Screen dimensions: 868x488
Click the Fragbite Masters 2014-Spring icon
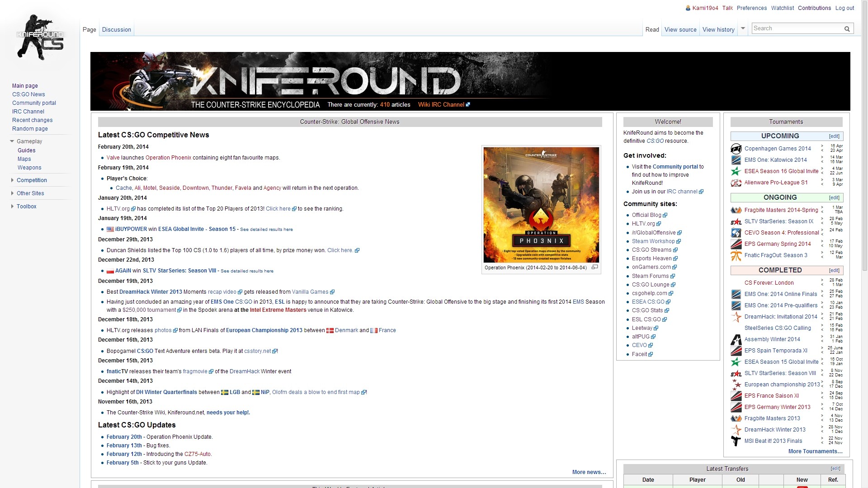(736, 210)
